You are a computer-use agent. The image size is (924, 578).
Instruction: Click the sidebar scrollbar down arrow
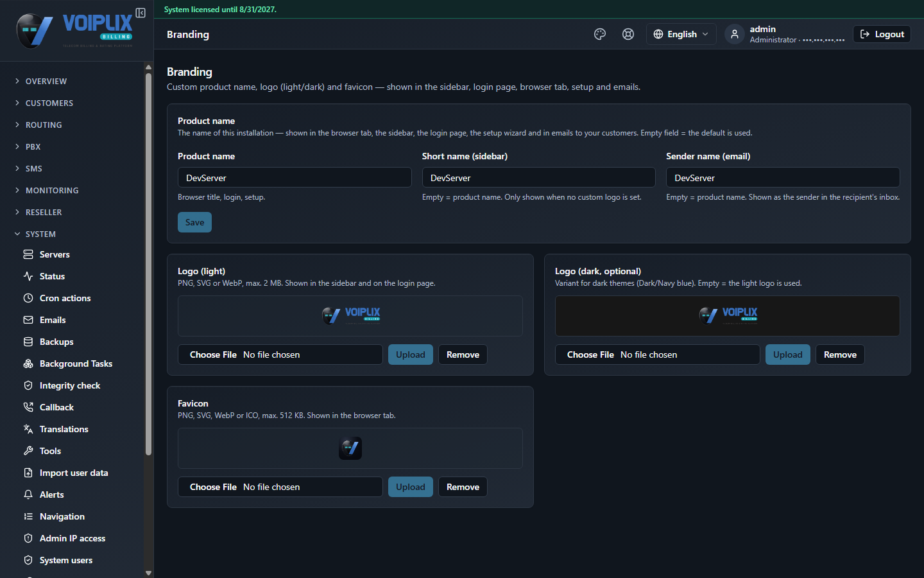[148, 573]
